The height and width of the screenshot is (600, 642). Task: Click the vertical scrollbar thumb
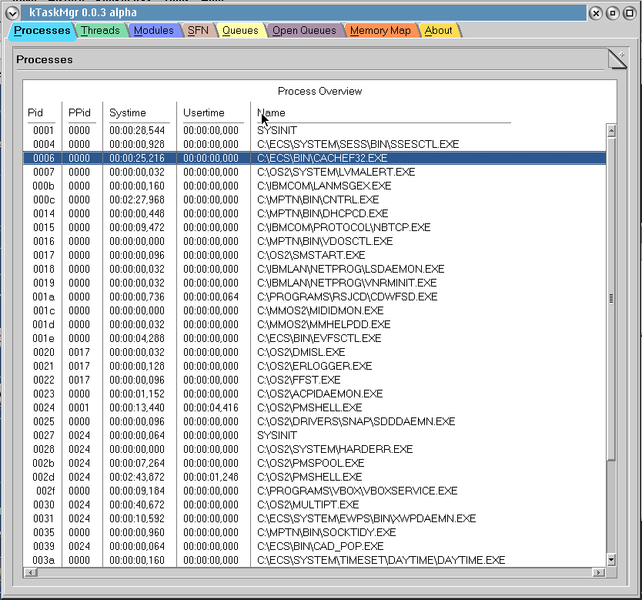(x=611, y=299)
